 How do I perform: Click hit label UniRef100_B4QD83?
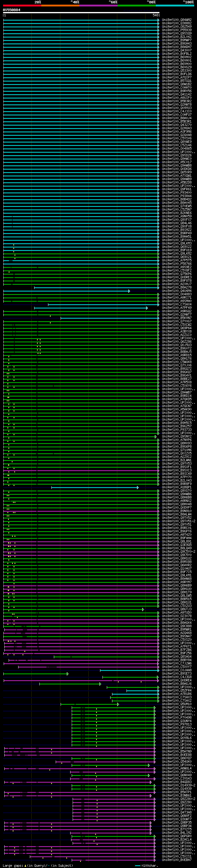tap(177, 782)
